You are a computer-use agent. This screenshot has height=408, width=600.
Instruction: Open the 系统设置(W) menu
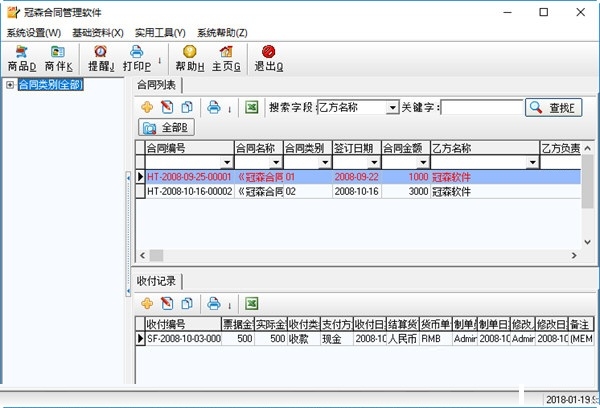click(x=34, y=33)
